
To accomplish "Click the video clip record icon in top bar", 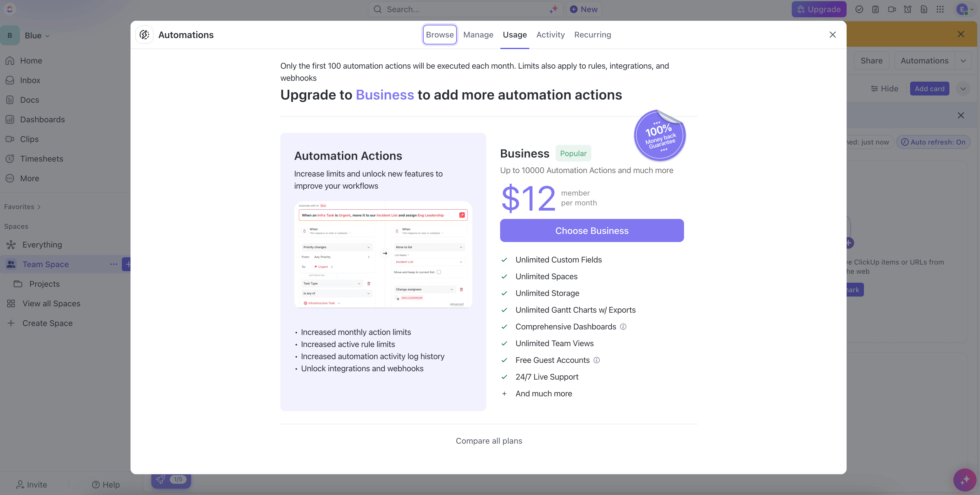I will coord(892,9).
